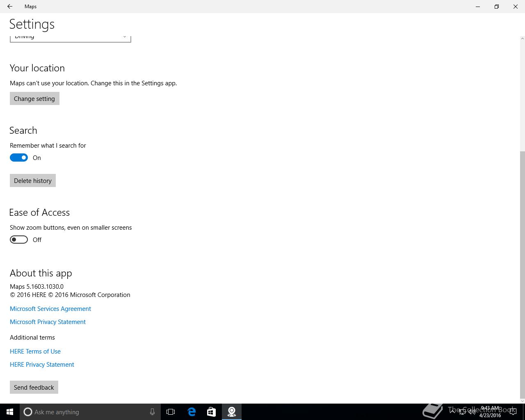Open the Windows Store taskbar icon

[x=211, y=412]
